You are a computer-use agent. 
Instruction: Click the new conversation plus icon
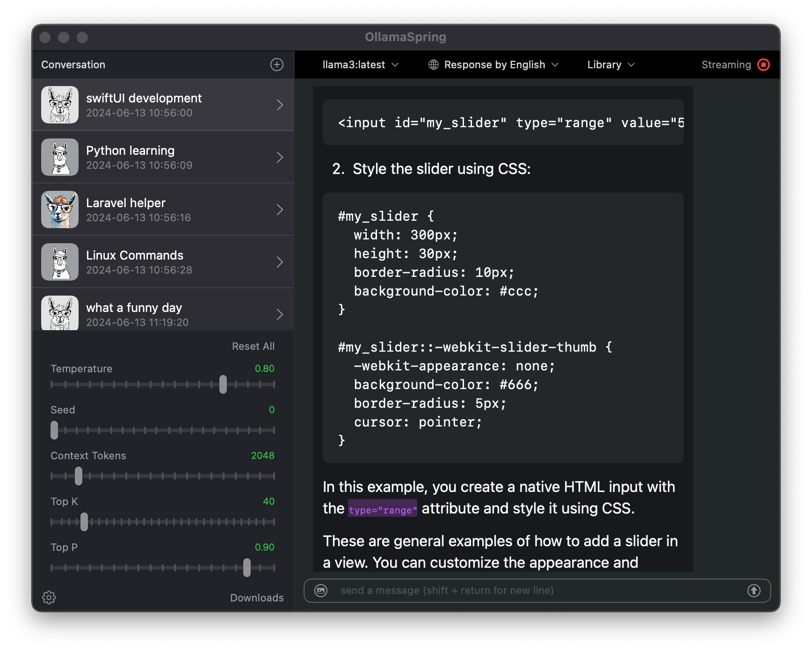(277, 65)
